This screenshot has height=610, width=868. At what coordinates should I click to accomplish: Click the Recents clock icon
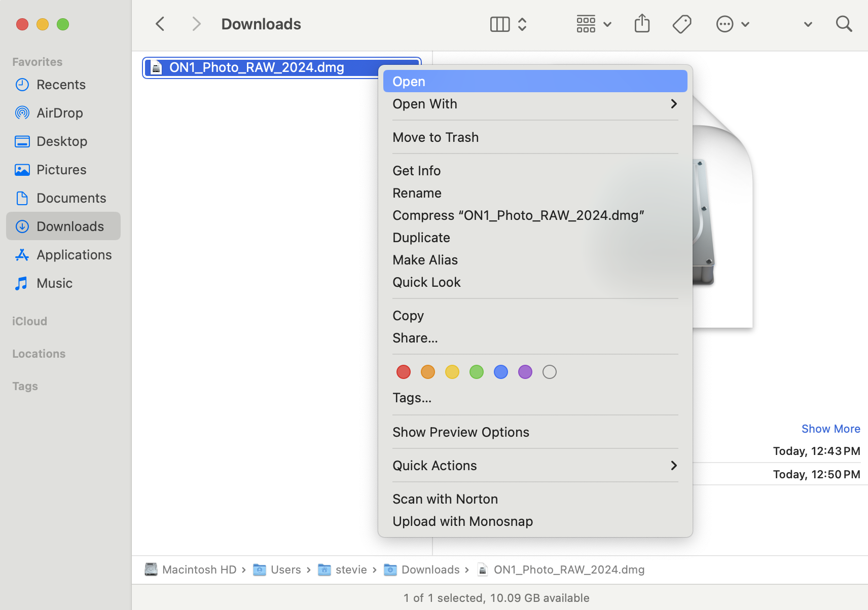(22, 85)
